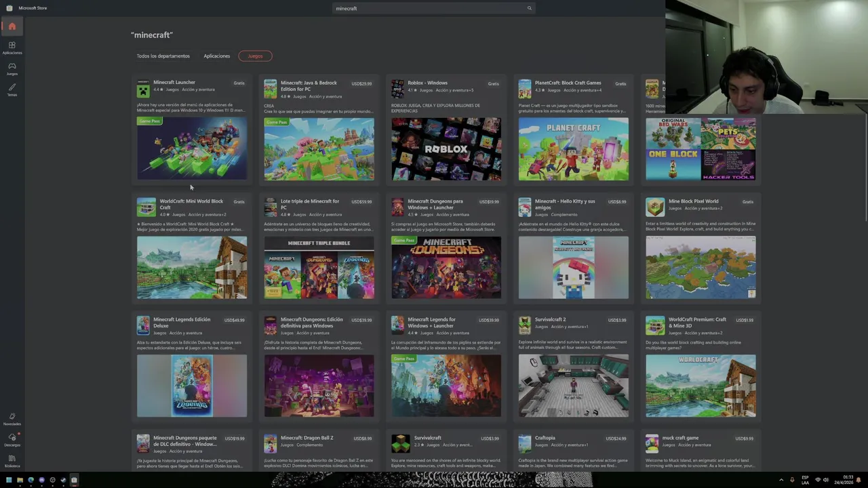Open Aplicaciones in the sidebar
This screenshot has width=868, height=488.
12,47
